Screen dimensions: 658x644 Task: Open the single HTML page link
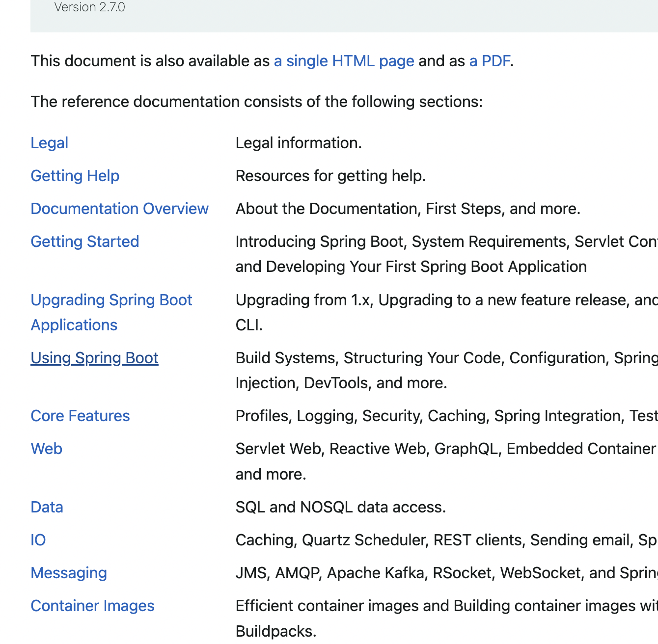[x=344, y=61]
